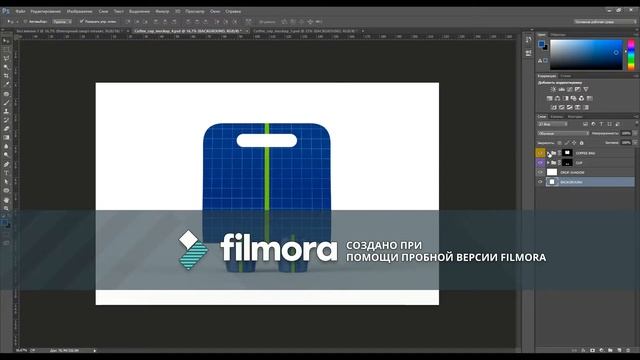Viewport: 640px width, 360px height.
Task: Open the Fill slider arrow
Action: [x=635, y=143]
